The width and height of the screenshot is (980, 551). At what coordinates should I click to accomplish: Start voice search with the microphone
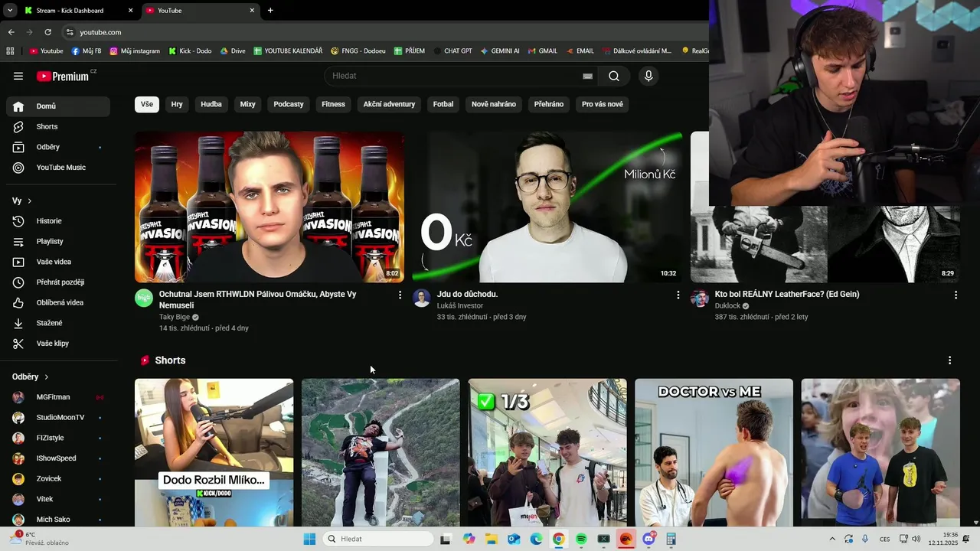(x=648, y=76)
